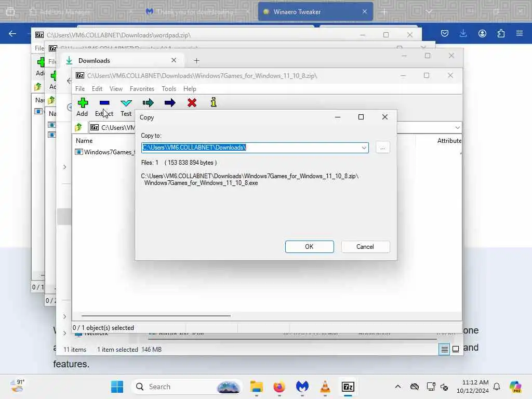The image size is (532, 399).
Task: Click the browser back arrow
Action: pyautogui.click(x=12, y=33)
